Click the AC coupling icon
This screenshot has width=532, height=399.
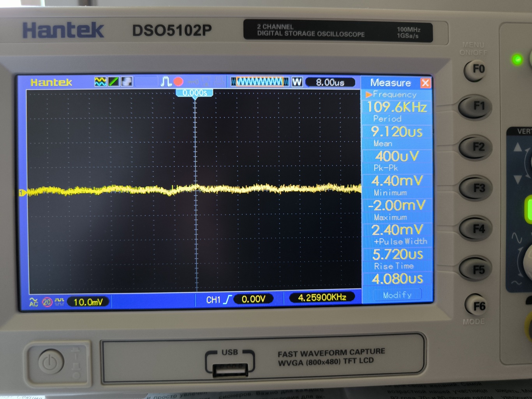[x=34, y=302]
